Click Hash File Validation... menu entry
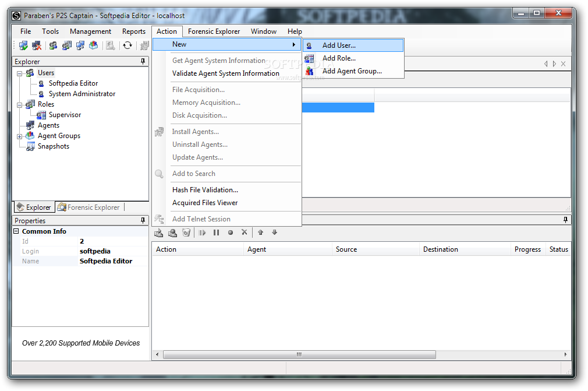This screenshot has height=391, width=588. coord(205,190)
